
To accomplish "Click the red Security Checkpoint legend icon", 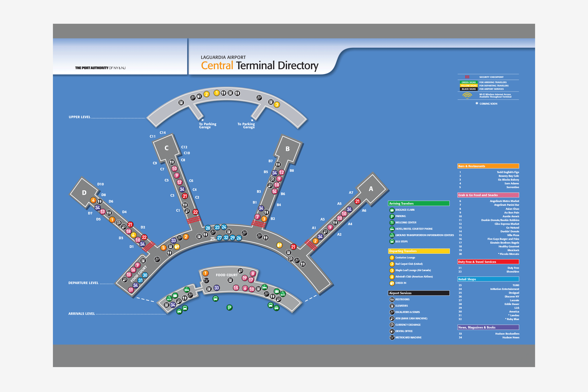I will coord(467,77).
